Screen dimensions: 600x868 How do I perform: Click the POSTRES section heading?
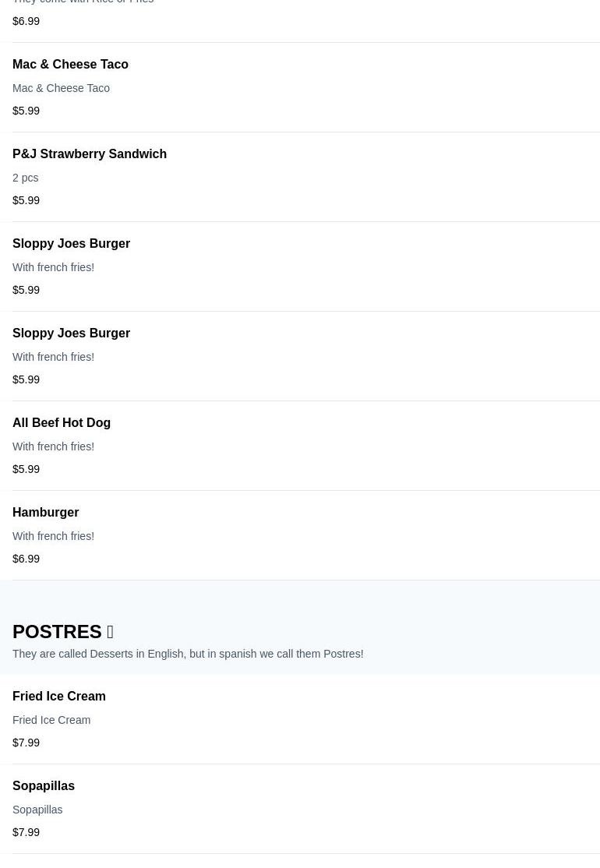pos(57,632)
